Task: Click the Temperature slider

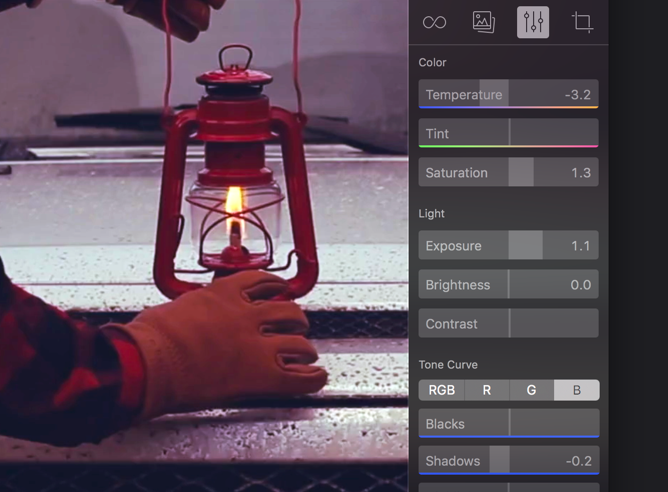Action: [x=508, y=95]
